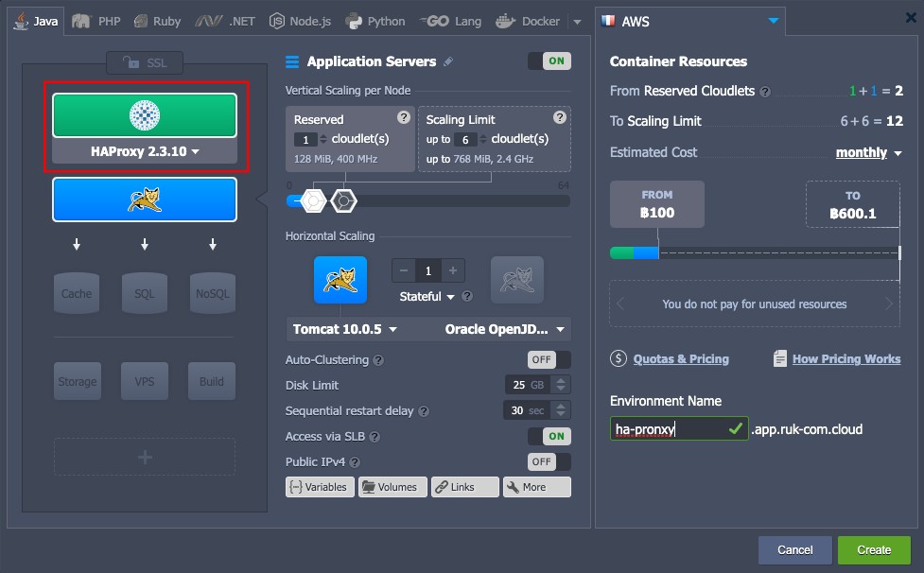Switch to the Python tab
The image size is (924, 573).
(x=375, y=22)
